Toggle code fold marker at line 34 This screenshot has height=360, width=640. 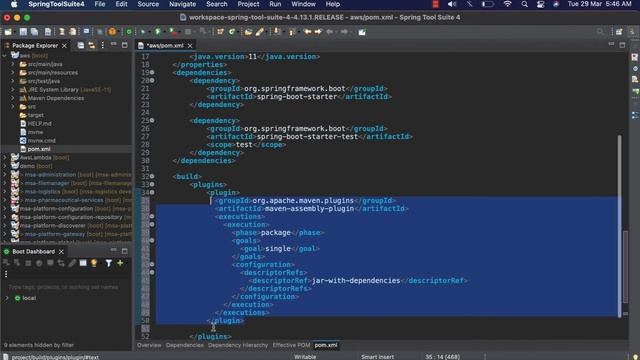click(x=152, y=192)
